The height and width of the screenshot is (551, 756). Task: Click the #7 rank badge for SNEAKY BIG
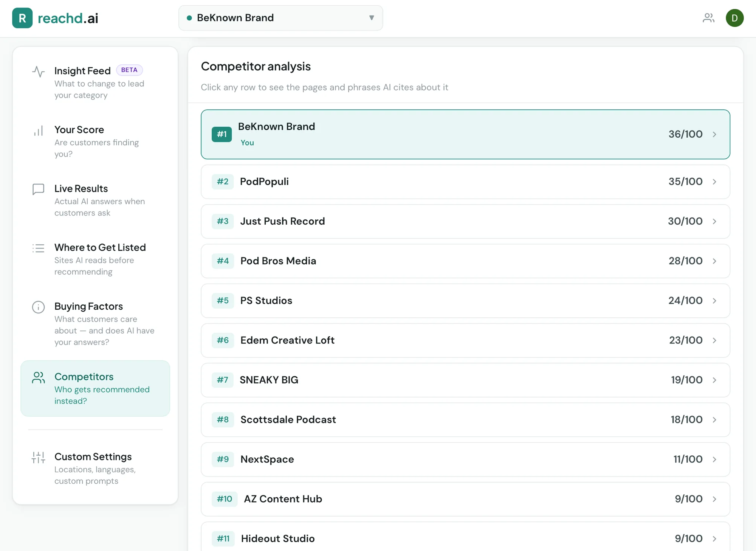223,380
